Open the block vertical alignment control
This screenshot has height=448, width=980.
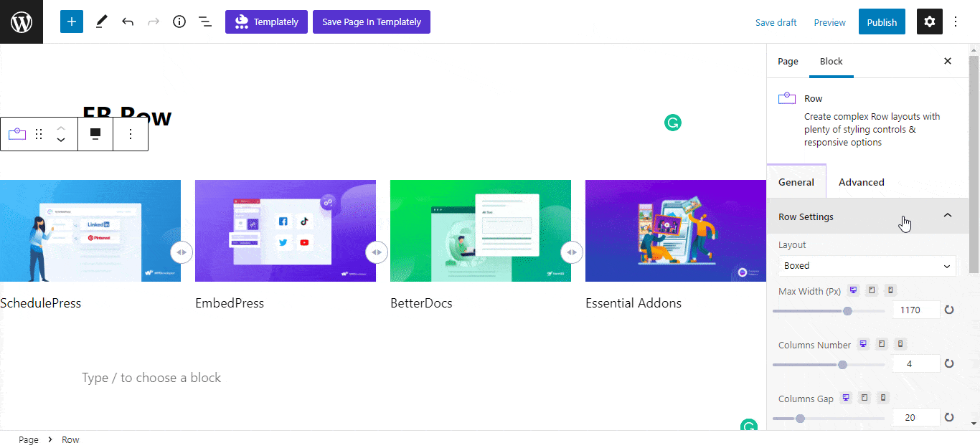point(95,134)
